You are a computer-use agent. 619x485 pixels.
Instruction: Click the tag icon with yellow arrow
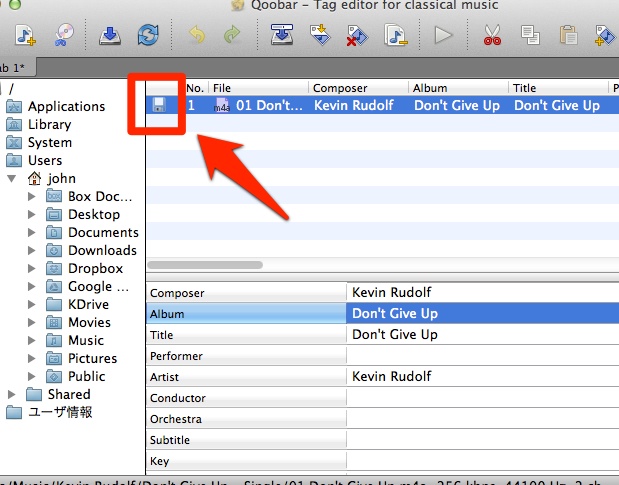[x=320, y=35]
